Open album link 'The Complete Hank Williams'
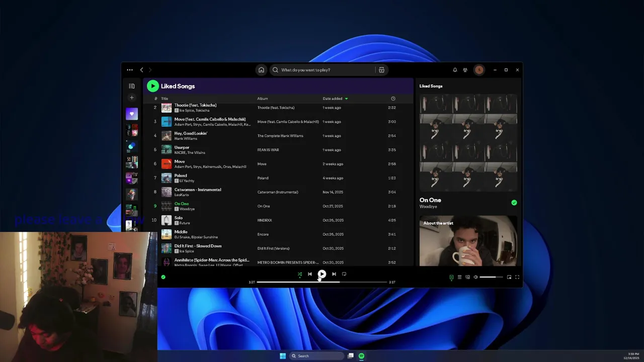The height and width of the screenshot is (362, 644). (280, 136)
